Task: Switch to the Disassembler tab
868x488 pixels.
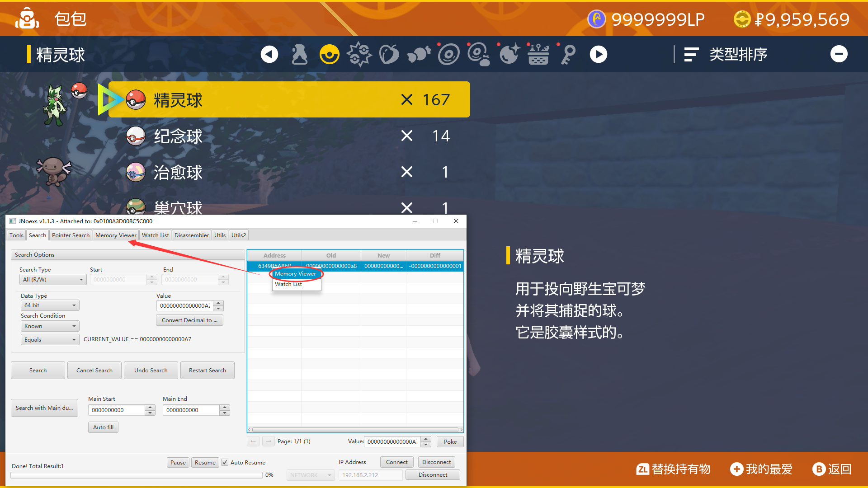Action: (x=192, y=235)
